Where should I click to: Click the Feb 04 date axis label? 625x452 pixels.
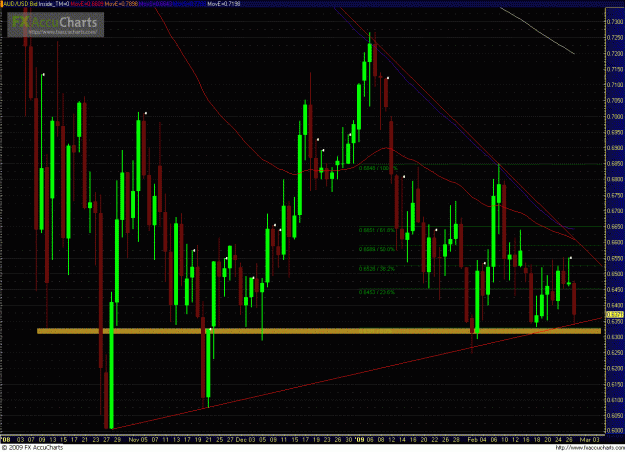(x=477, y=439)
